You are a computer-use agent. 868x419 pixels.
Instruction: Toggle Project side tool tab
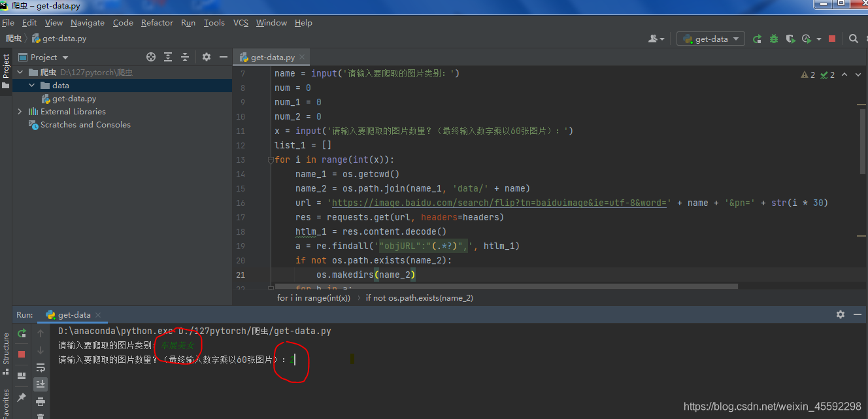click(6, 71)
